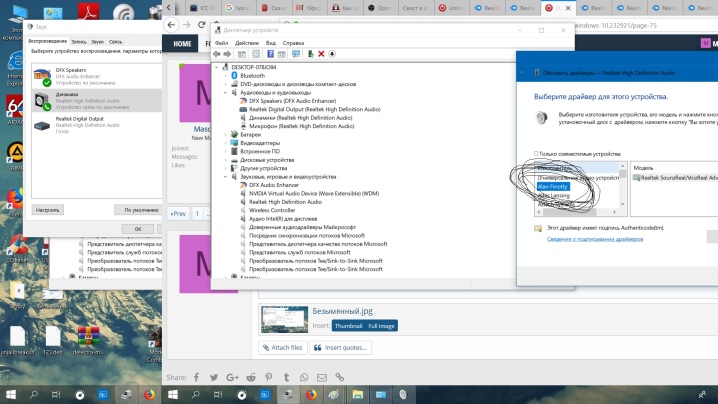The width and height of the screenshot is (718, 404).
Task: Go back with the browser back arrow
Action: click(171, 25)
